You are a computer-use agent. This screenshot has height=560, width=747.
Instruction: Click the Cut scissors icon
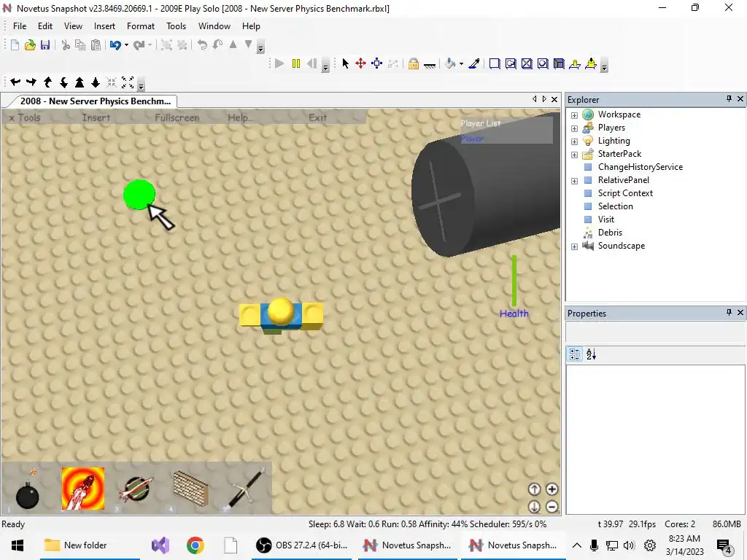pyautogui.click(x=66, y=44)
